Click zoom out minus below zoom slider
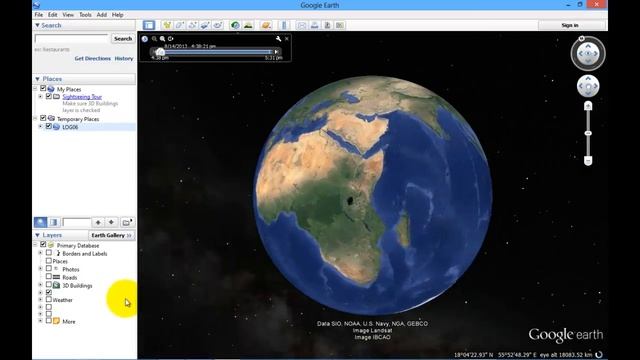 (x=588, y=161)
